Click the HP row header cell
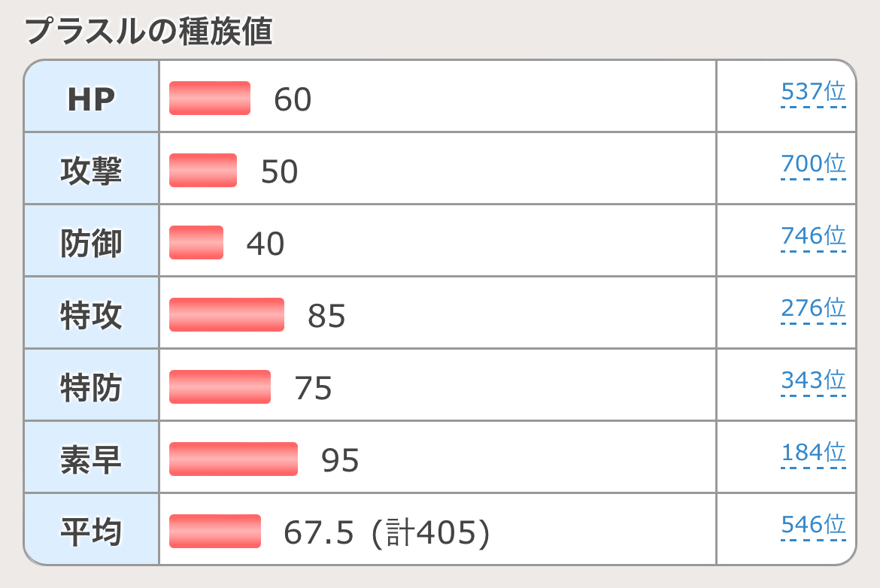Screen dimensions: 880x588 coord(92,96)
